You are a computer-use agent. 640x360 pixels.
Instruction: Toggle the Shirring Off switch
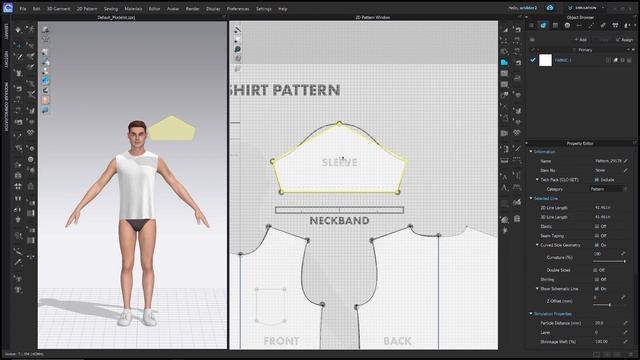click(x=597, y=280)
